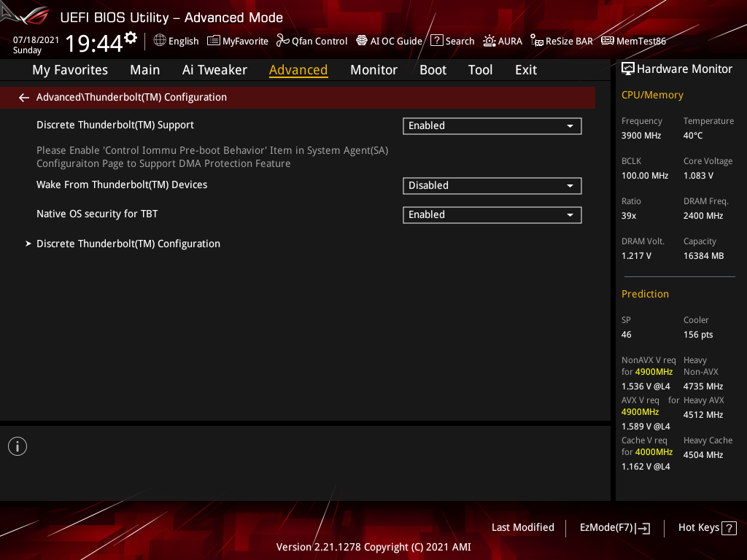The height and width of the screenshot is (560, 747).
Task: Launch the AI OC Guide
Action: point(389,41)
